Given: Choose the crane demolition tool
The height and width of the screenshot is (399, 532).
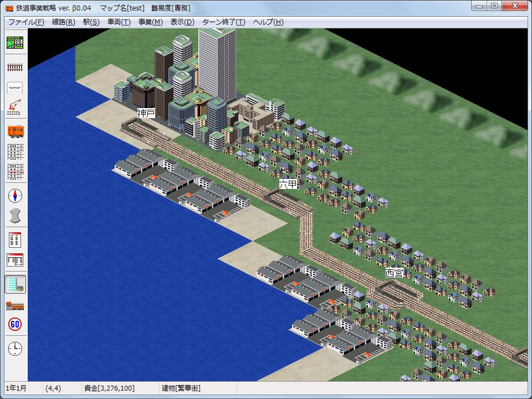Looking at the screenshot, I should (x=15, y=108).
